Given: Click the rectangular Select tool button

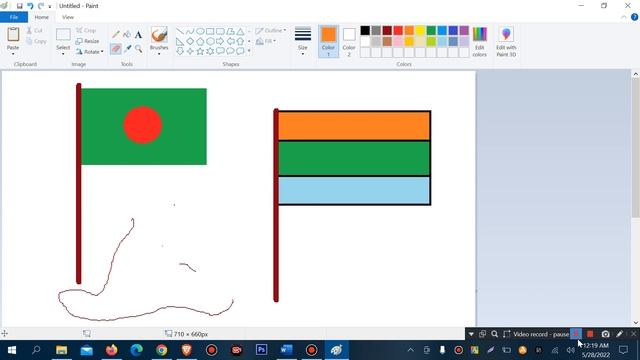Looking at the screenshot, I should 63,35.
